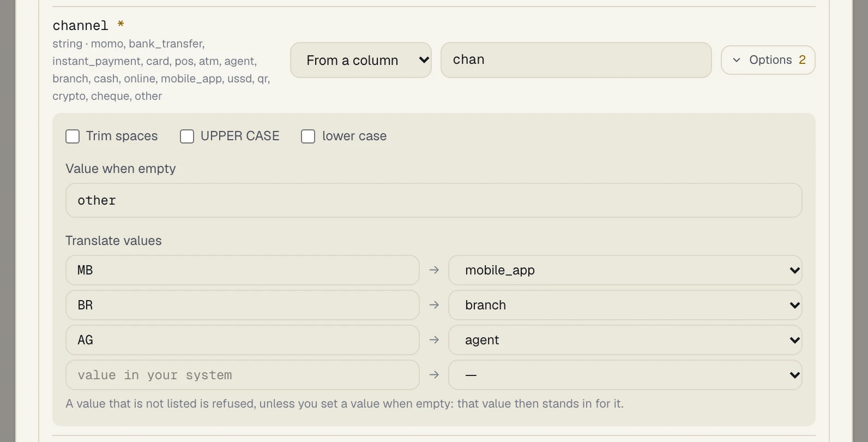868x442 pixels.
Task: Click the allowed channel values description
Action: pos(161,70)
